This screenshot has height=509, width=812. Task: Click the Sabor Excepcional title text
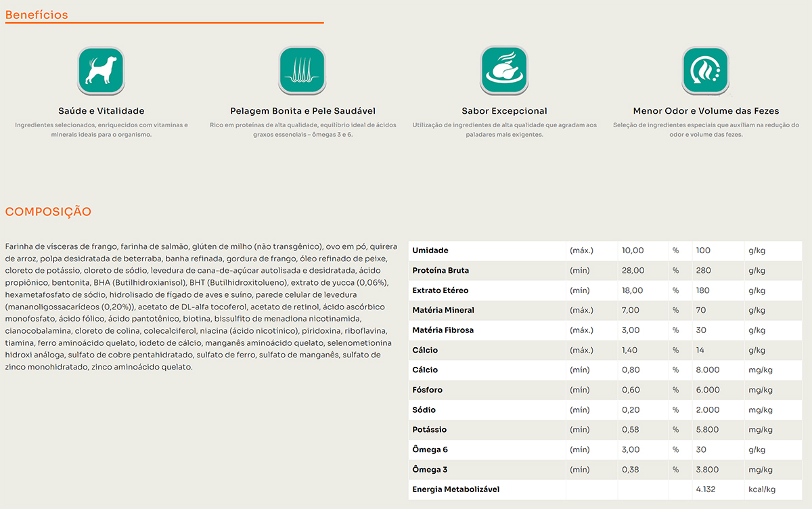point(504,111)
